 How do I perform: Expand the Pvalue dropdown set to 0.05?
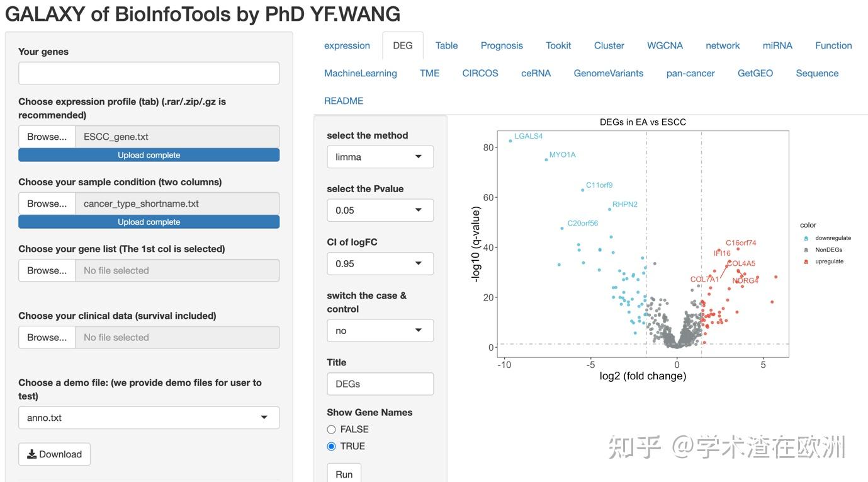(380, 210)
